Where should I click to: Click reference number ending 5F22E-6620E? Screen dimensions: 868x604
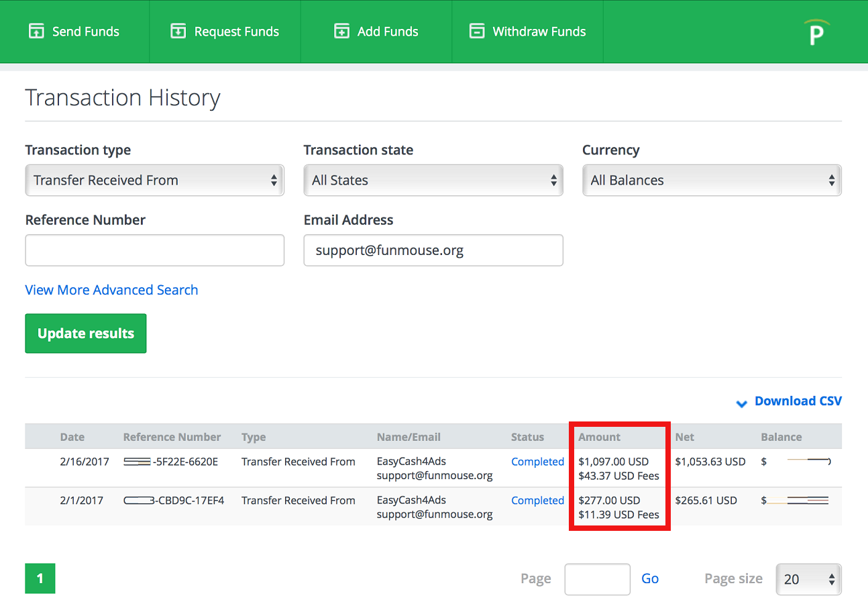171,462
